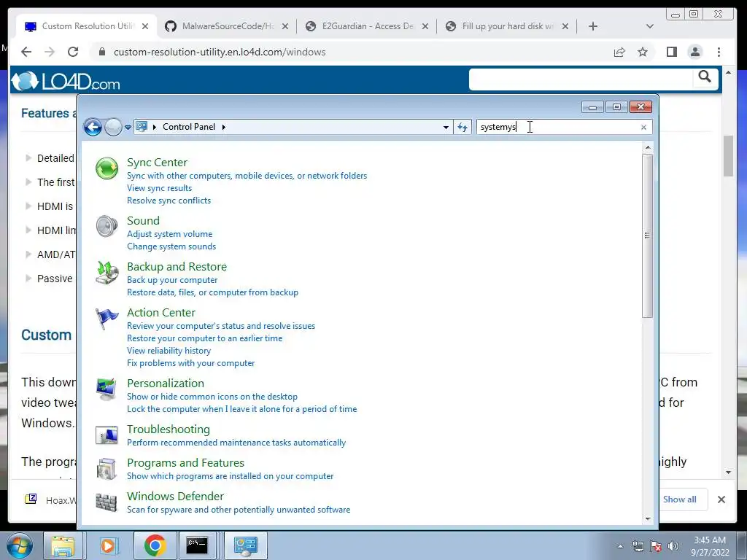Open the Sound speaker icon
The width and height of the screenshot is (747, 560).
tap(107, 226)
